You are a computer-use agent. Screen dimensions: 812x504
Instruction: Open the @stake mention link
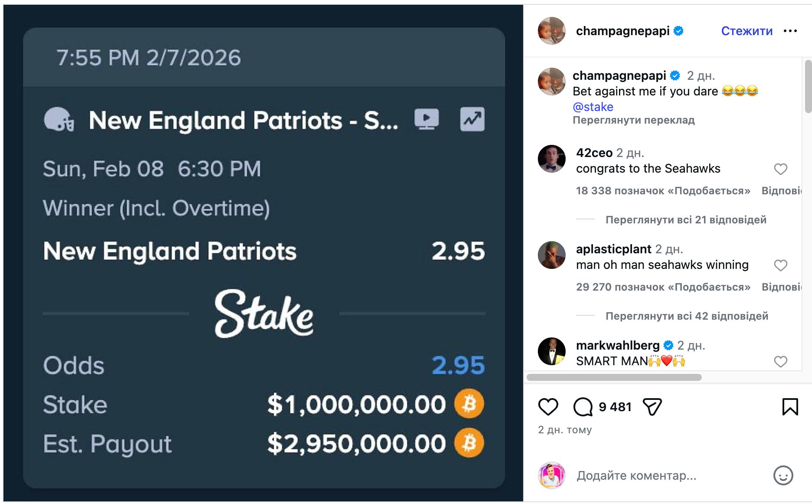tap(593, 107)
